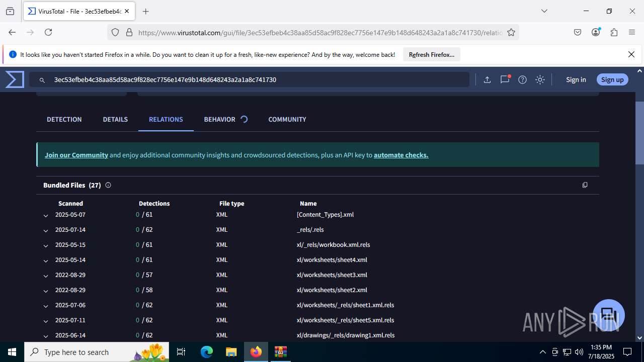Open a new browser tab

coord(146,11)
